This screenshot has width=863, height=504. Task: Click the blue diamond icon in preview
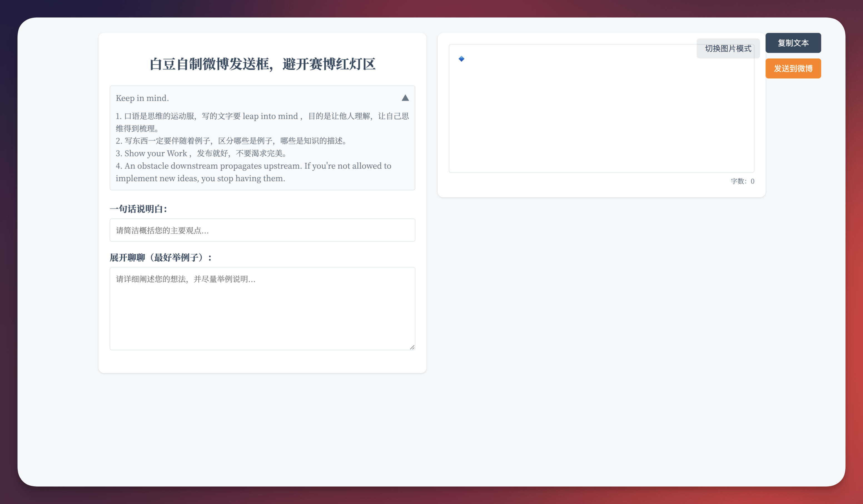tap(461, 59)
